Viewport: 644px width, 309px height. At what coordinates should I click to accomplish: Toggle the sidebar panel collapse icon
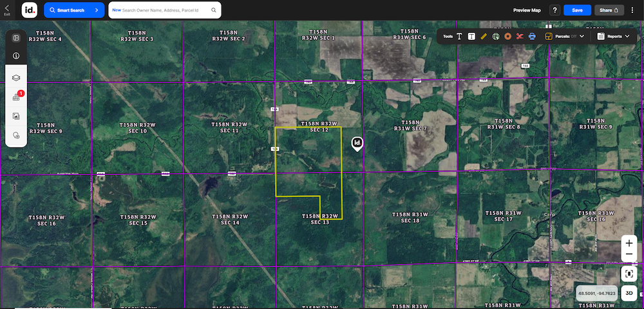coord(16,38)
